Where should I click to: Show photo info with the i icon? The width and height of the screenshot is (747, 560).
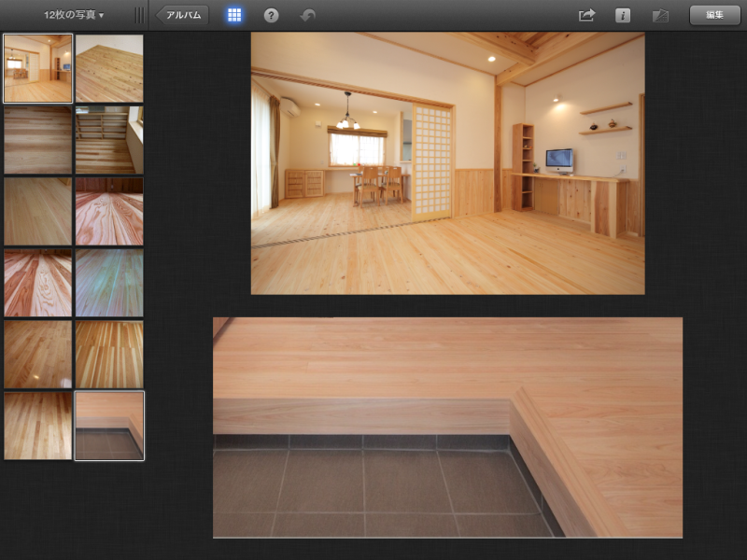pos(623,15)
